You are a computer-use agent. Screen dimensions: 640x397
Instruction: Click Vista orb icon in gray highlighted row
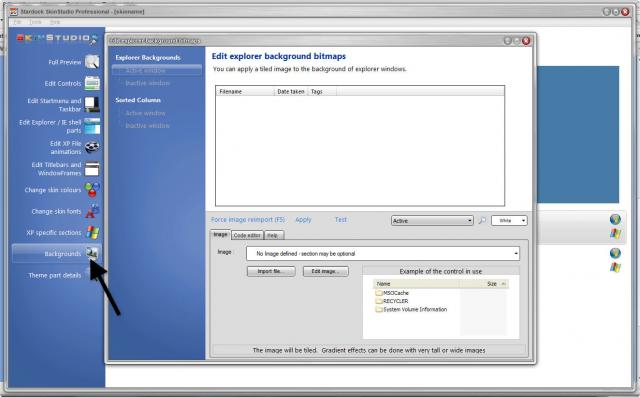click(x=615, y=220)
